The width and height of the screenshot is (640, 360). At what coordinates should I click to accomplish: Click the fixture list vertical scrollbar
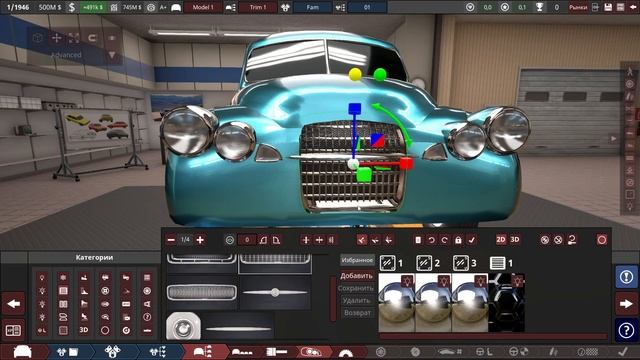[333, 299]
